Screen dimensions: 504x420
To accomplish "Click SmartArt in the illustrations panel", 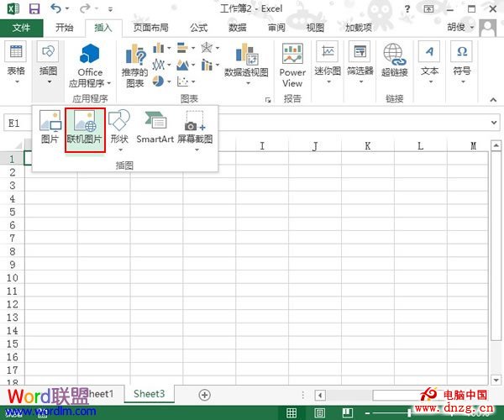I will (155, 127).
